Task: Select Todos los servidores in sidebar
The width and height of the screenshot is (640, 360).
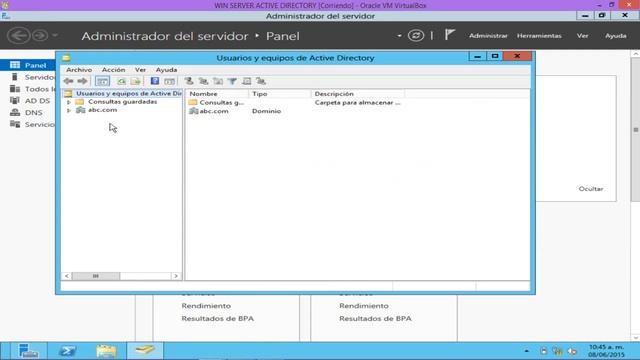Action: click(28, 89)
